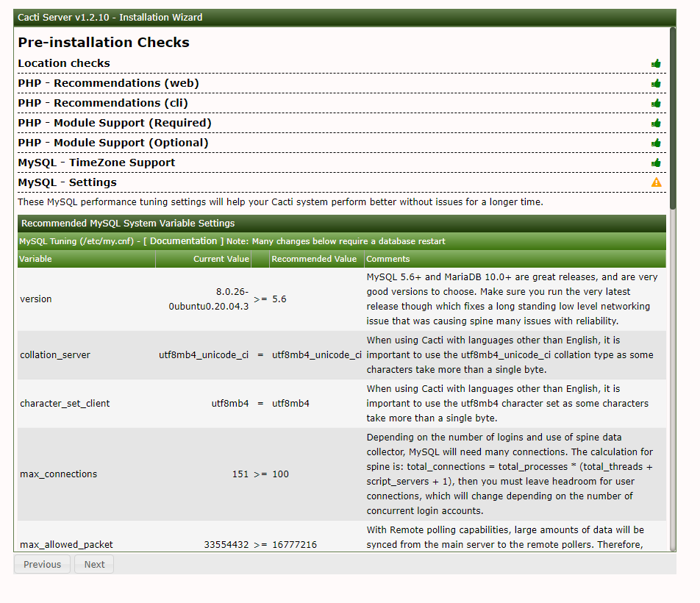Click thumbs-up icon for PHP Module Support (Optional)
Viewport: 700px width, 603px height.
click(x=656, y=143)
